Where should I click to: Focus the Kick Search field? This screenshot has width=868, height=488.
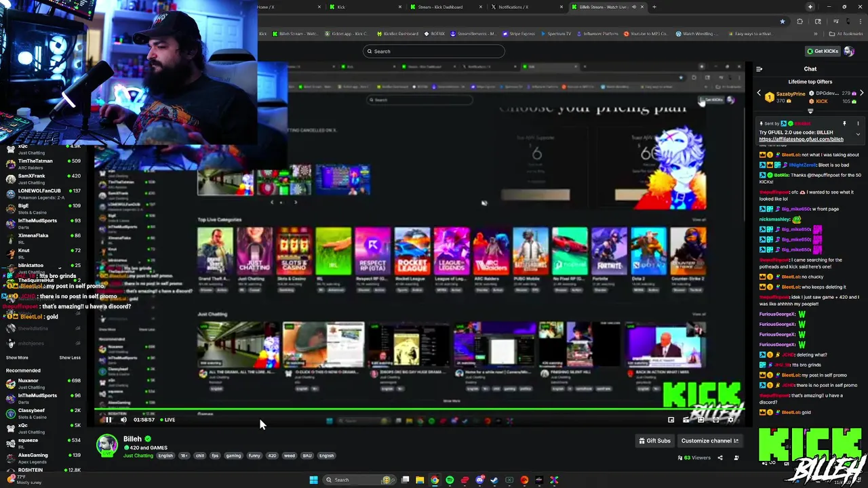click(434, 51)
